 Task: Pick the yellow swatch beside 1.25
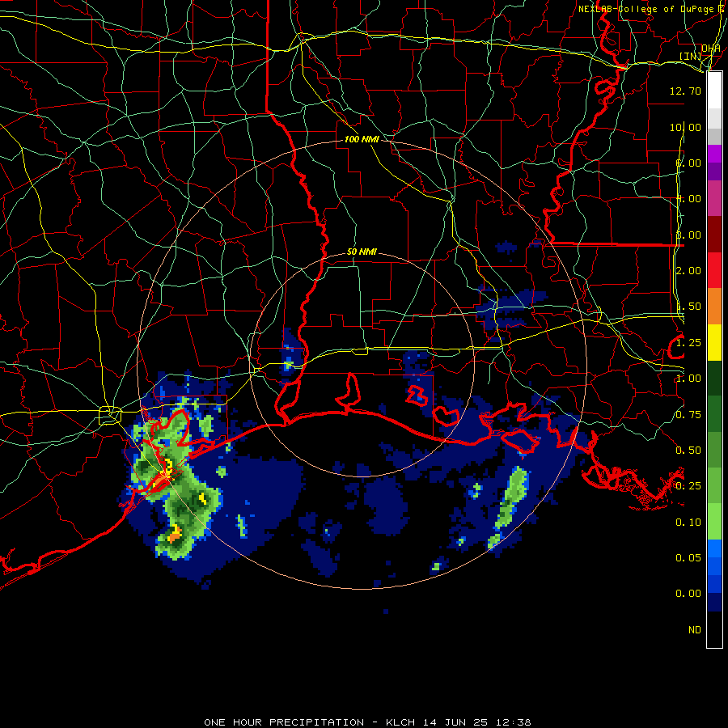(714, 342)
